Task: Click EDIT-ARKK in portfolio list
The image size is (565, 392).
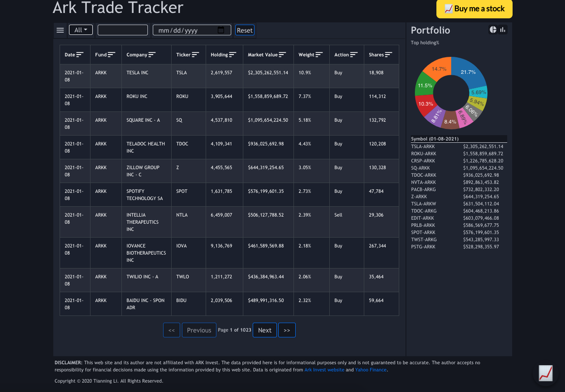Action: pyautogui.click(x=423, y=218)
